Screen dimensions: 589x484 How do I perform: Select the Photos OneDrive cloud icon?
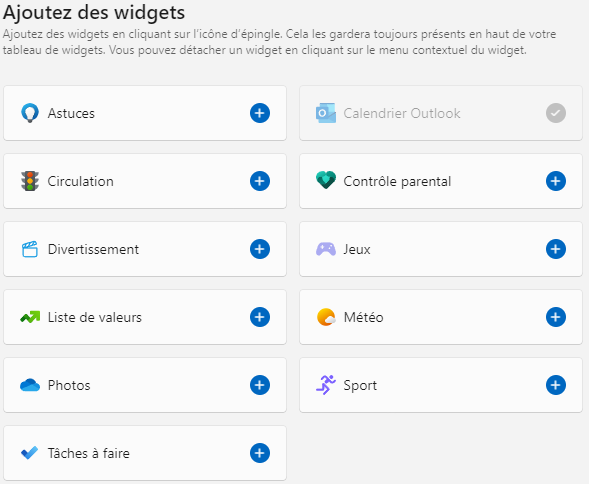click(30, 385)
